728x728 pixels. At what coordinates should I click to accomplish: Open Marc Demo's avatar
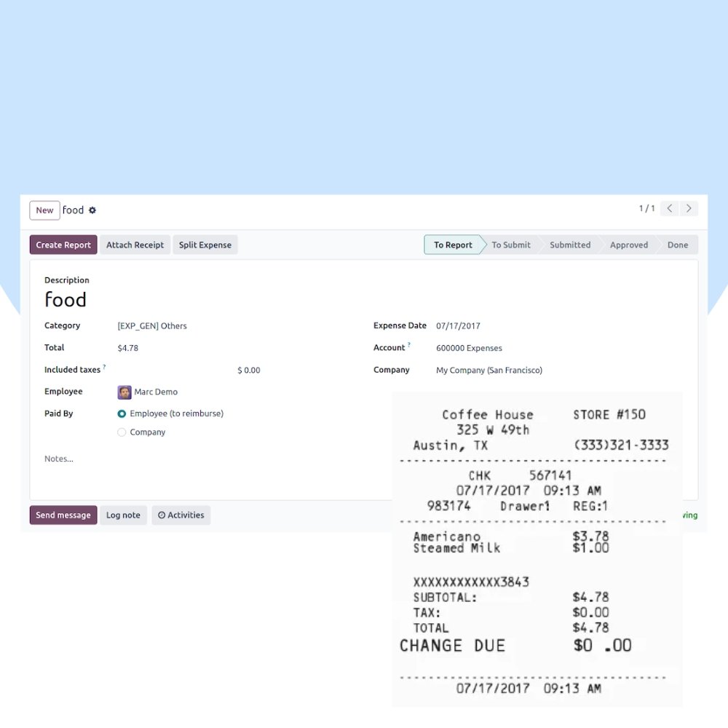click(123, 392)
